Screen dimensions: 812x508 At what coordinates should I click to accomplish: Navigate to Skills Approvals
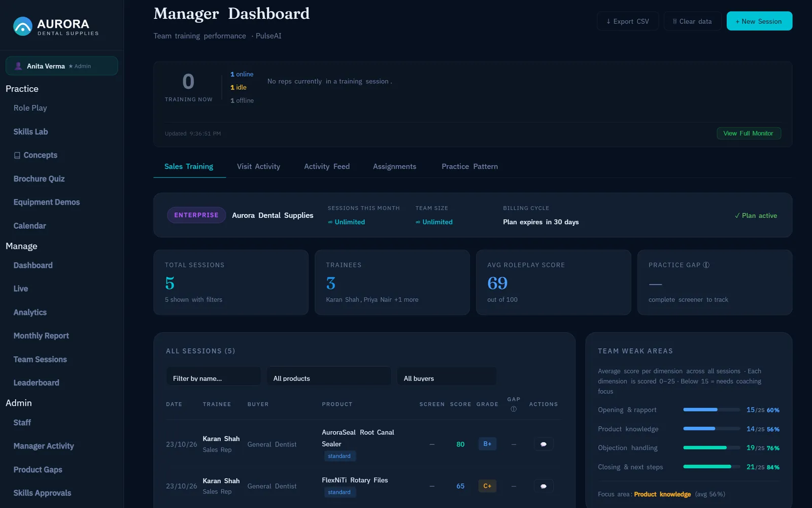(x=42, y=493)
